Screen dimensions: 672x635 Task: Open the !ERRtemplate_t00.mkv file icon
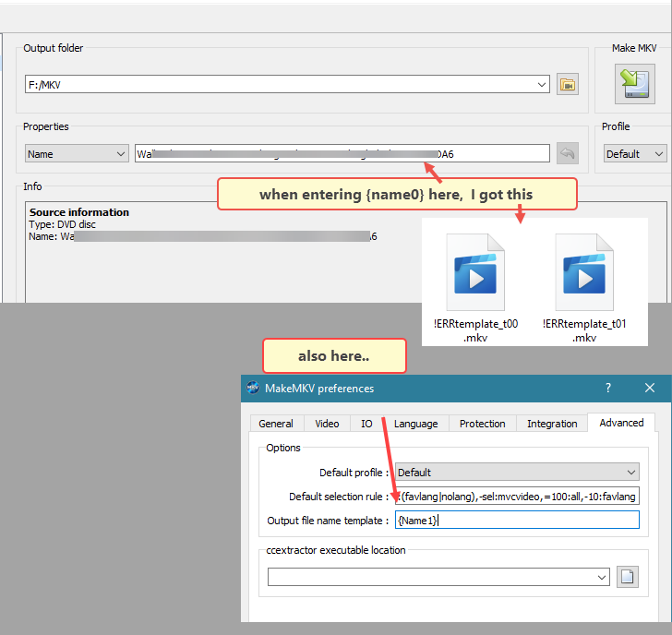[475, 272]
